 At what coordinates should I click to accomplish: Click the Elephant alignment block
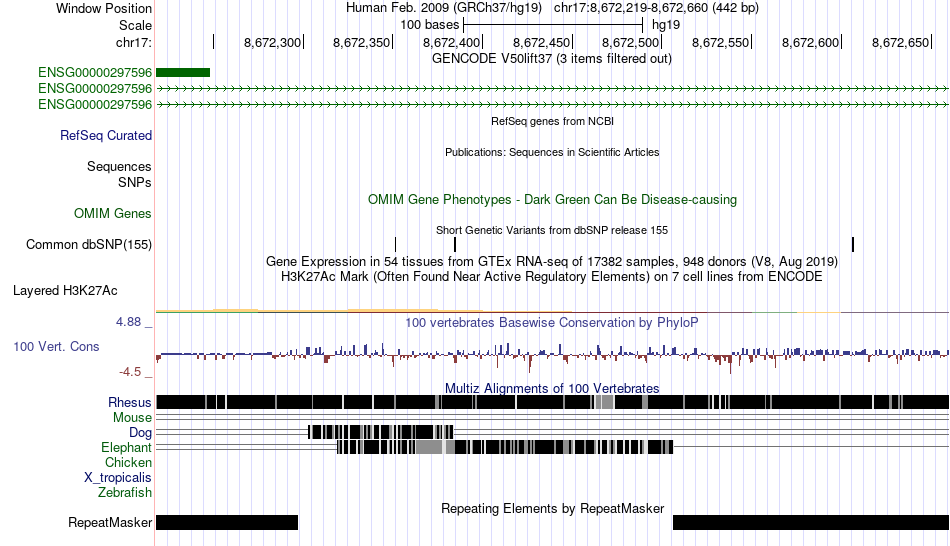pos(505,447)
